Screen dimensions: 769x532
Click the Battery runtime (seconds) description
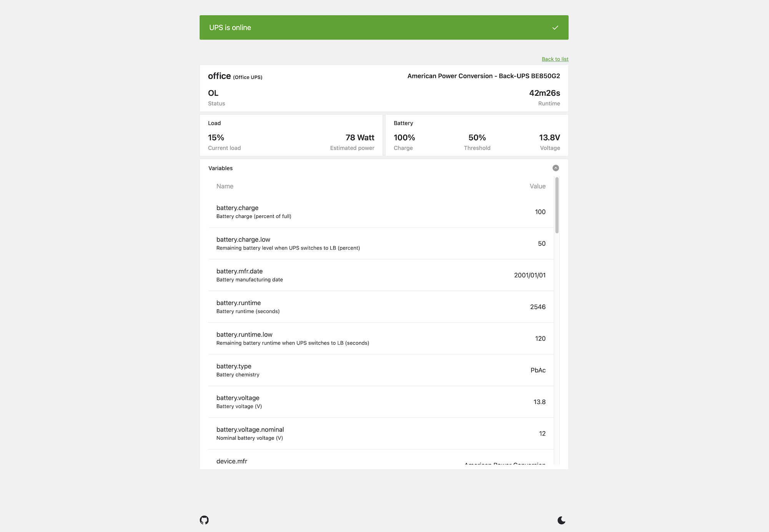point(248,311)
